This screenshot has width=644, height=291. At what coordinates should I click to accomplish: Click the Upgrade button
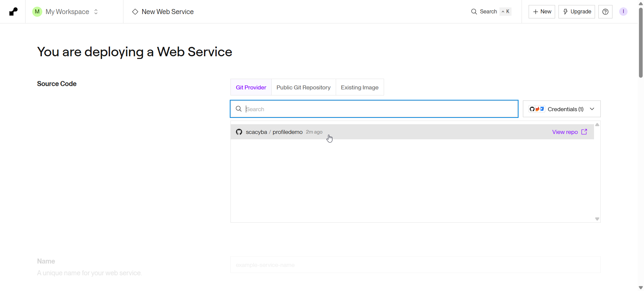click(x=577, y=12)
